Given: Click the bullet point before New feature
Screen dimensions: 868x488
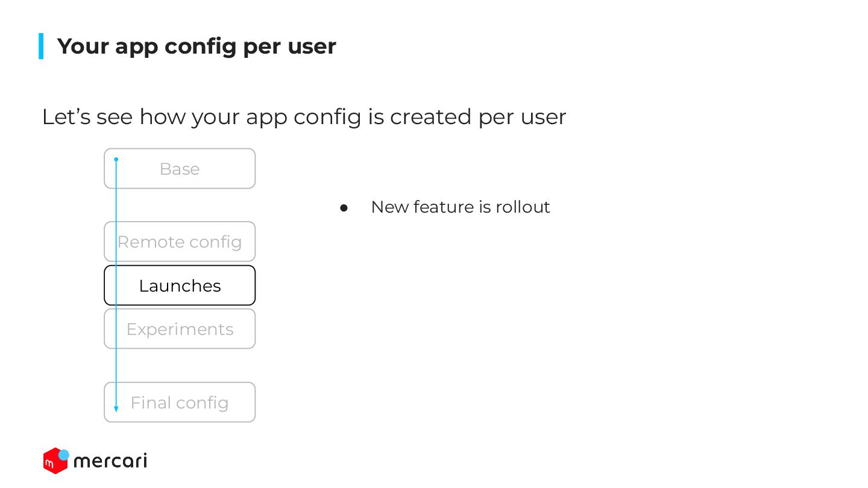Looking at the screenshot, I should click(x=344, y=207).
